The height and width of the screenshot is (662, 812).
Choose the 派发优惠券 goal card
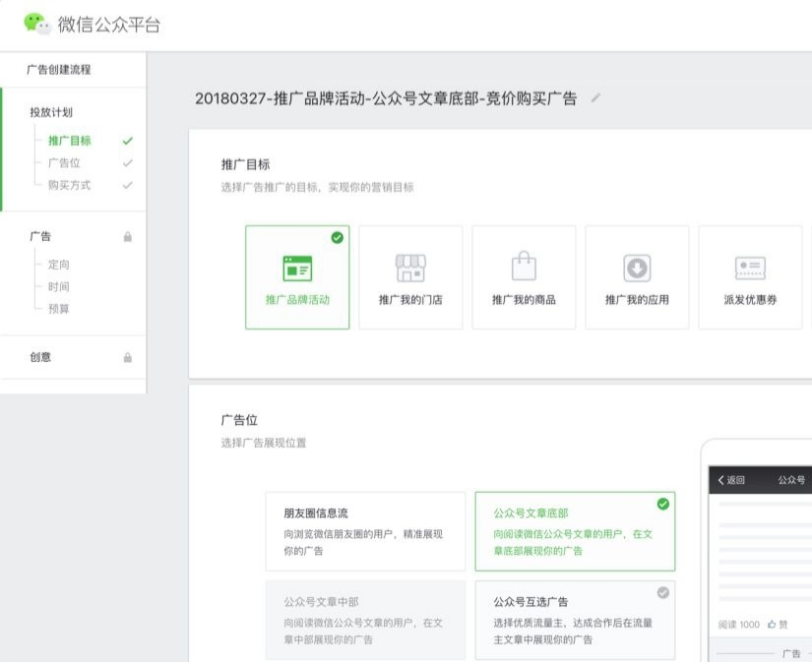(x=750, y=277)
